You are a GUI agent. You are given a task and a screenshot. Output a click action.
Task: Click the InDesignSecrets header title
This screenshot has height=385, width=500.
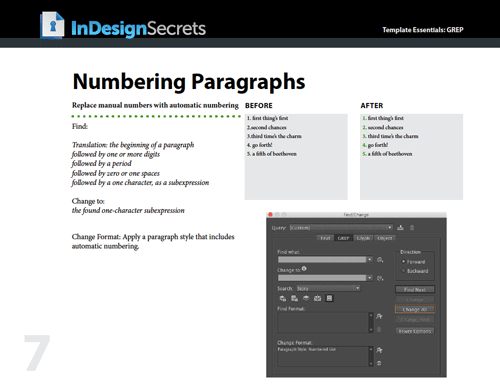coord(138,28)
